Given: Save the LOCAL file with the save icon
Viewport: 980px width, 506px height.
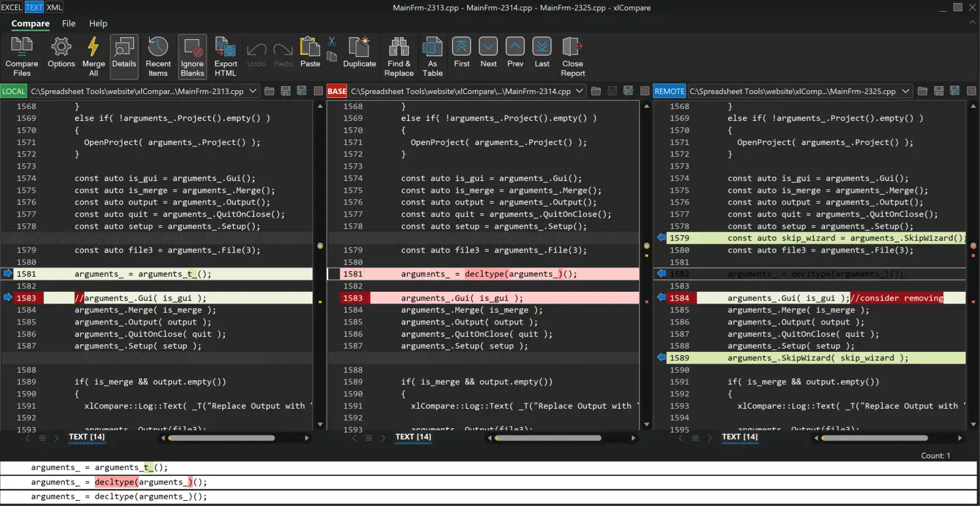Looking at the screenshot, I should (286, 91).
